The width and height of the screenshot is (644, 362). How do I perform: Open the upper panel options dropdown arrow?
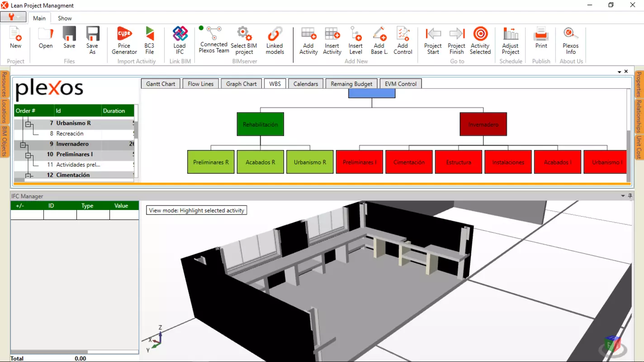(x=619, y=71)
